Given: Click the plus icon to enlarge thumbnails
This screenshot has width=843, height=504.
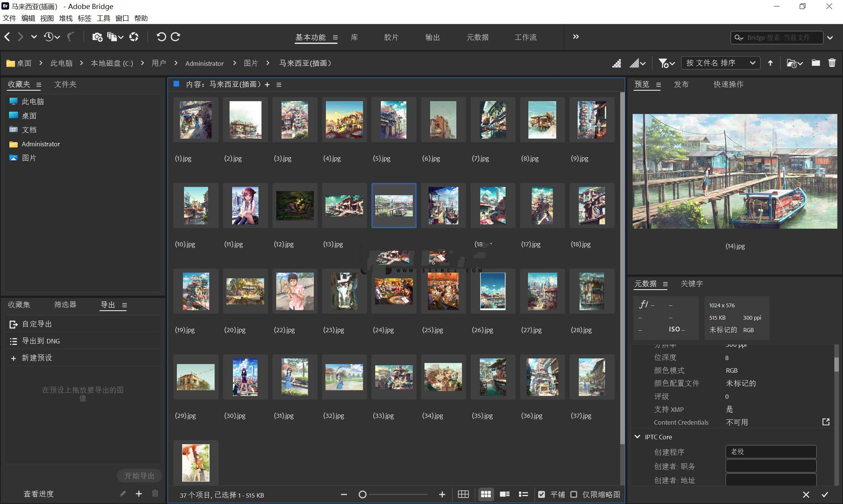Looking at the screenshot, I should pyautogui.click(x=442, y=495).
